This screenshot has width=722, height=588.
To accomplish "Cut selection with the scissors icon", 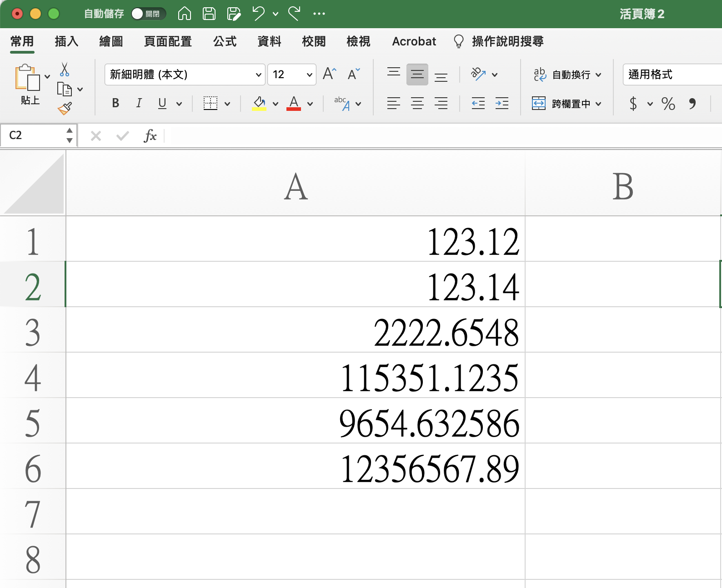I will (65, 70).
